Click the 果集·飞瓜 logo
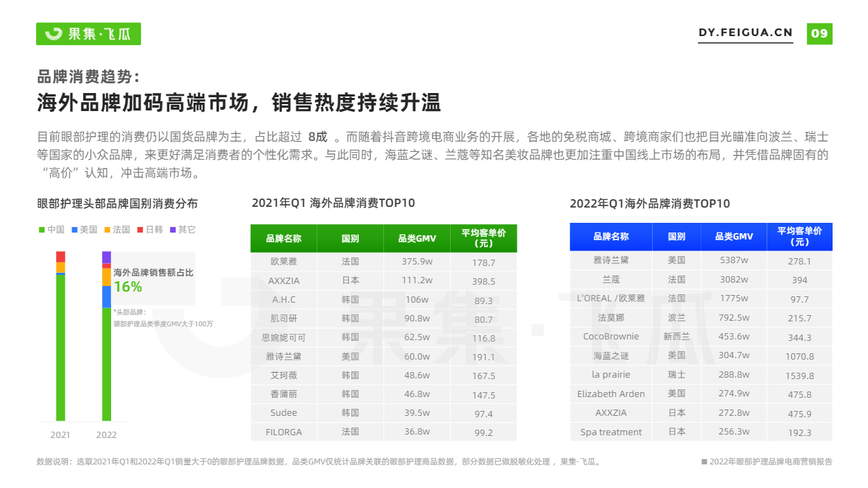868x488 pixels. [88, 33]
